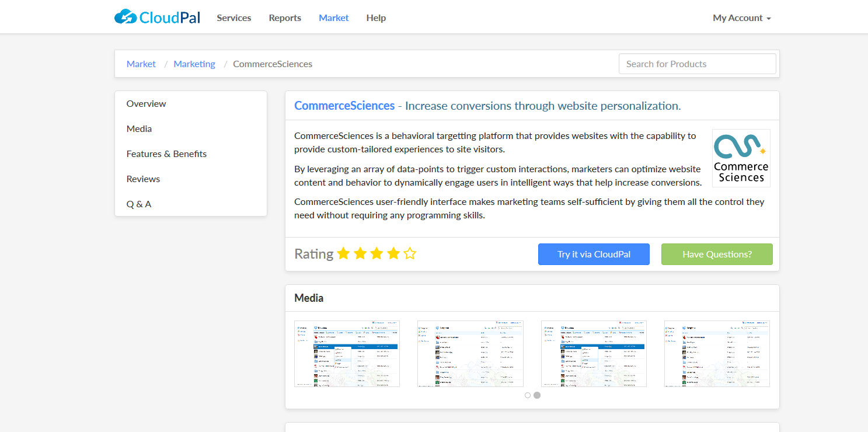The width and height of the screenshot is (868, 432).
Task: Click the empty fifth rating star
Action: tap(410, 253)
